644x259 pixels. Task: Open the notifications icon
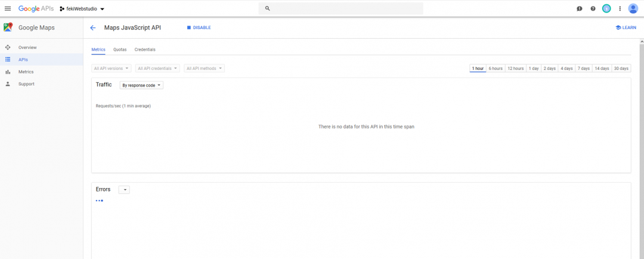(606, 8)
